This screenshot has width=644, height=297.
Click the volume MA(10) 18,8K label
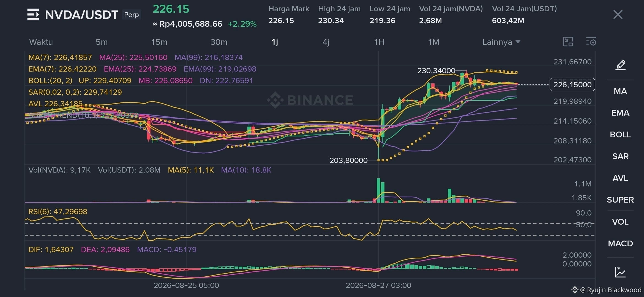click(246, 170)
